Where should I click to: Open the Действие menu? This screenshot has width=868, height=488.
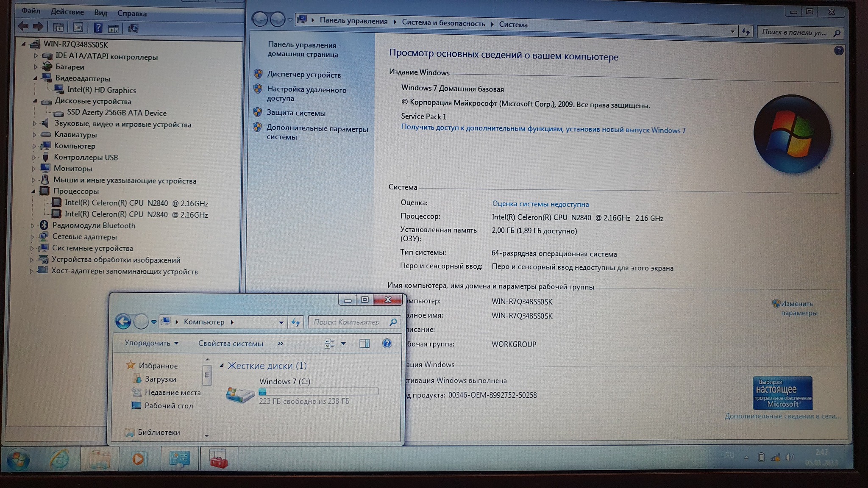pos(67,12)
